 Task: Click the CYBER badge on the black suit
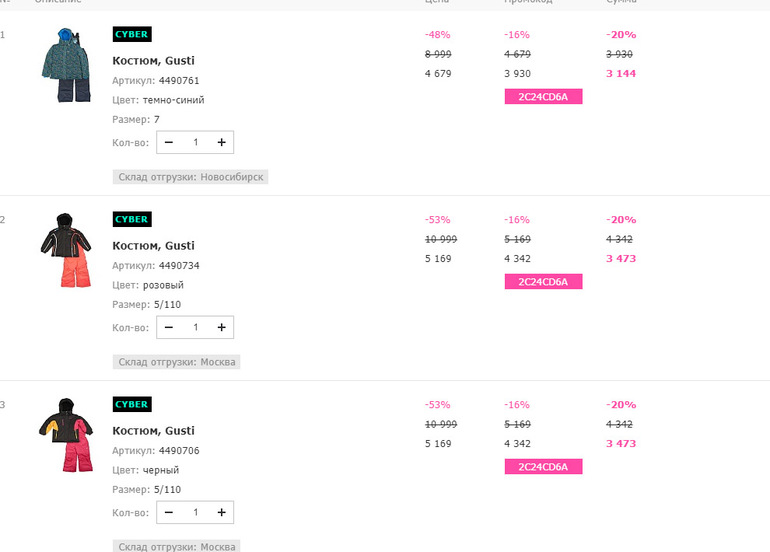click(132, 404)
